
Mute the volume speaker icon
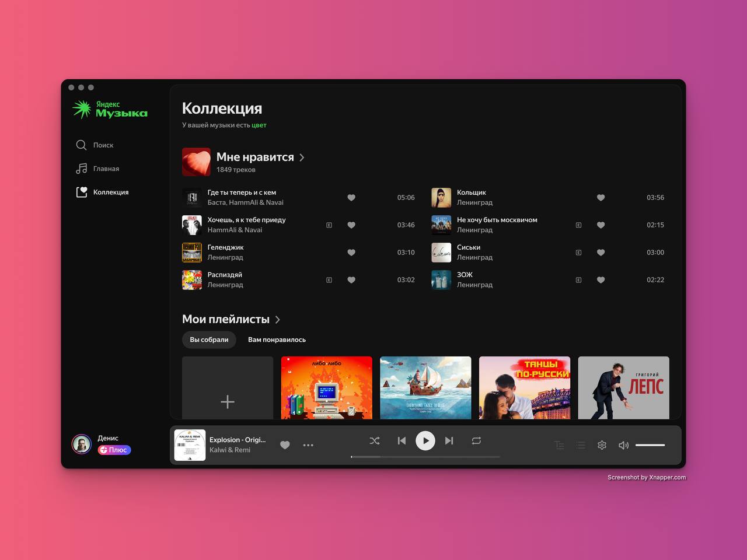coord(623,445)
